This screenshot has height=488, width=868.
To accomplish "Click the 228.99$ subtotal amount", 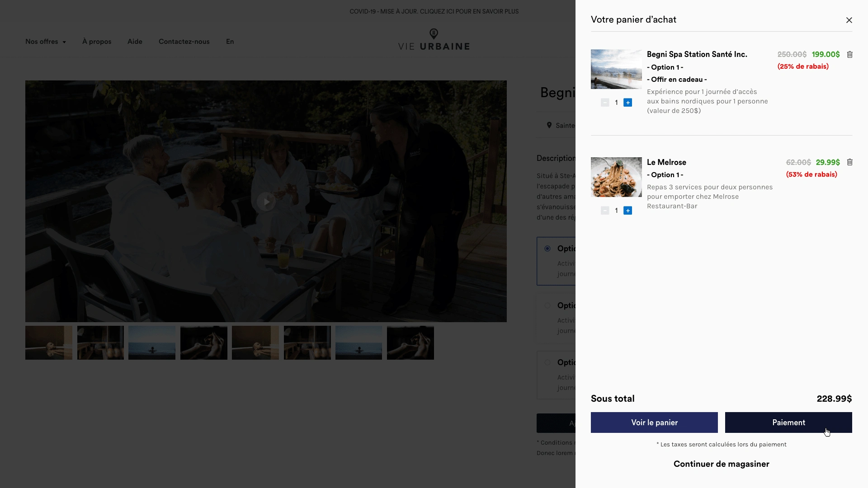I will pyautogui.click(x=834, y=399).
